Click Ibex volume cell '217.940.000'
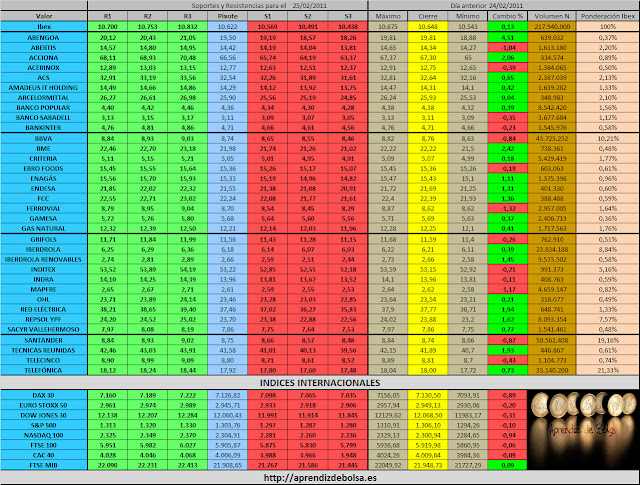 (552, 27)
